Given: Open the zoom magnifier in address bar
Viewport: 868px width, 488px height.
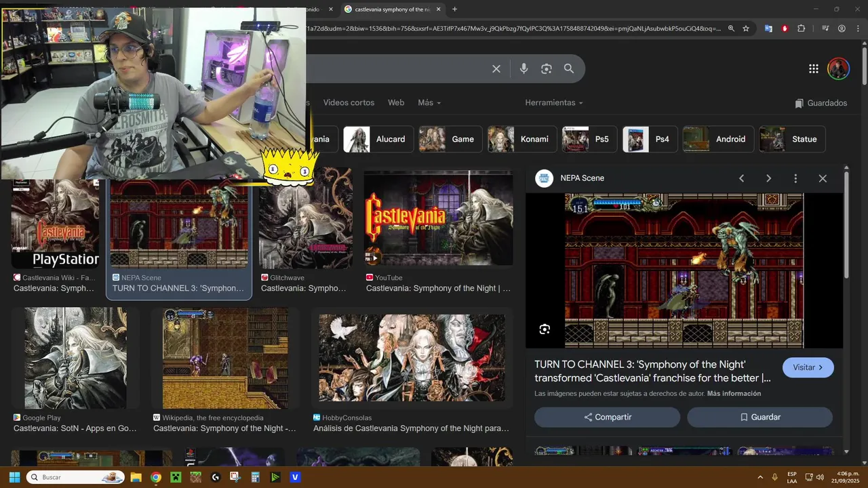Looking at the screenshot, I should coord(731,28).
